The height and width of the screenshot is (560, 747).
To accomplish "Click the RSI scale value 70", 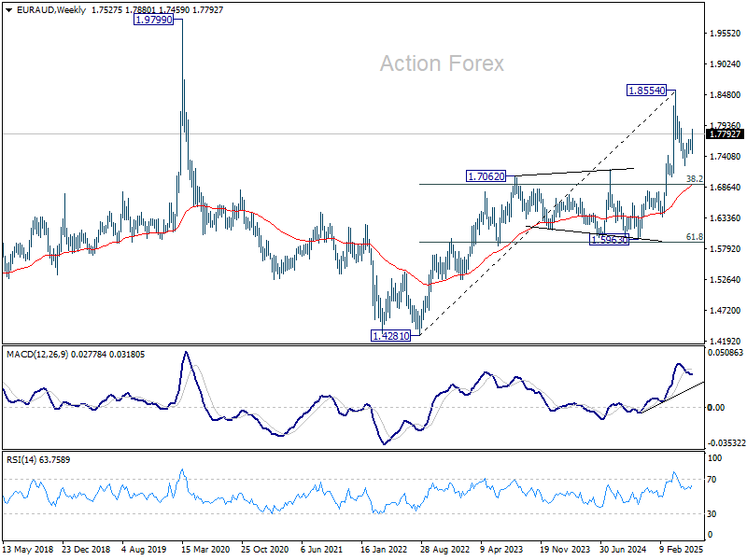I will pos(712,480).
